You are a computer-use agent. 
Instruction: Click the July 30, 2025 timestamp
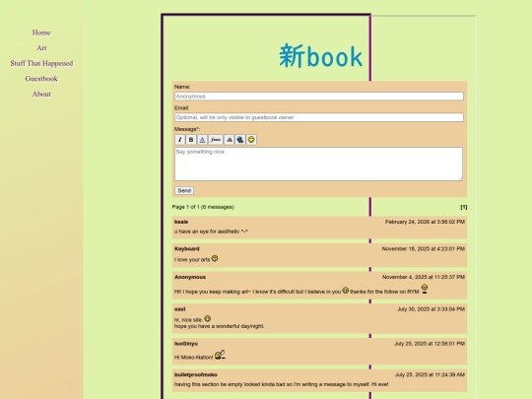tap(431, 309)
